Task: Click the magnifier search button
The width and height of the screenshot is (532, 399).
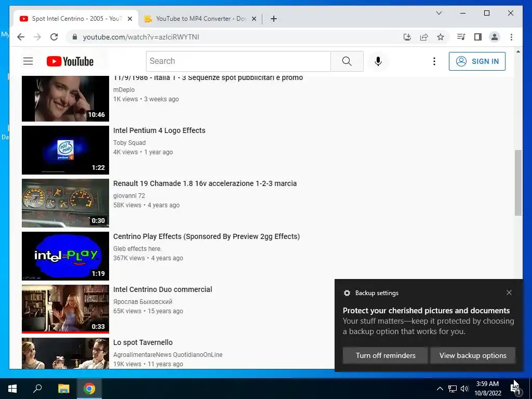Action: (x=347, y=61)
